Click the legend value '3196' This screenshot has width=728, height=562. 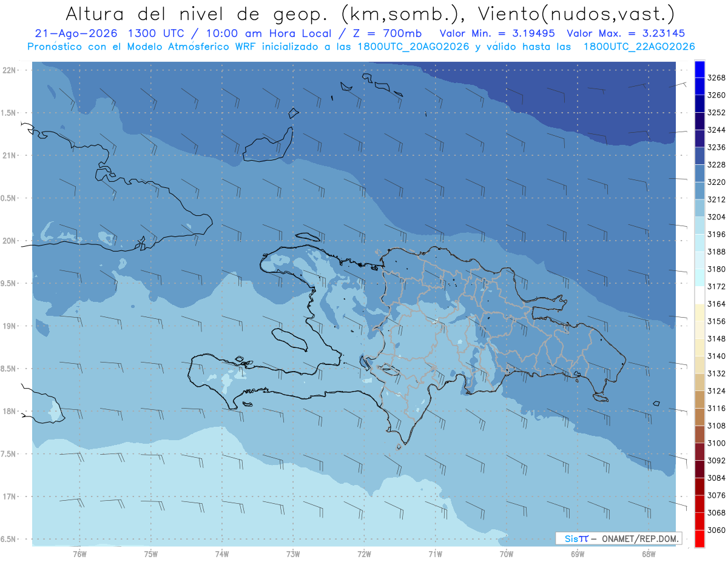tap(716, 234)
